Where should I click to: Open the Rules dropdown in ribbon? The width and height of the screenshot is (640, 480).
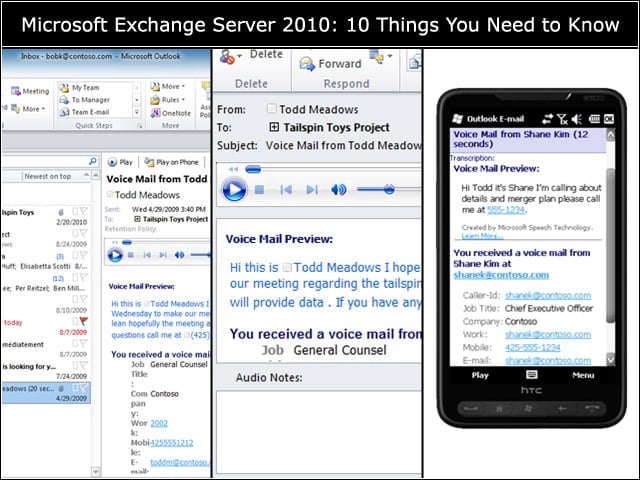pos(167,100)
